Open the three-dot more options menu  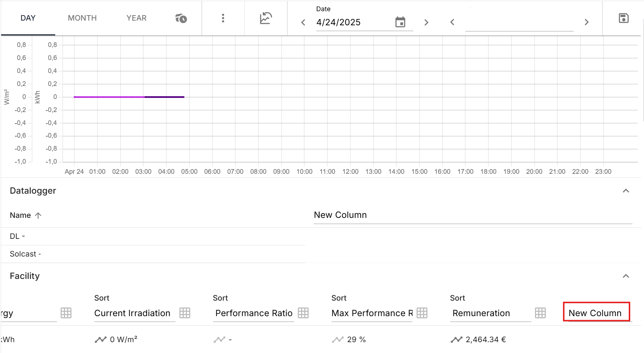point(223,18)
